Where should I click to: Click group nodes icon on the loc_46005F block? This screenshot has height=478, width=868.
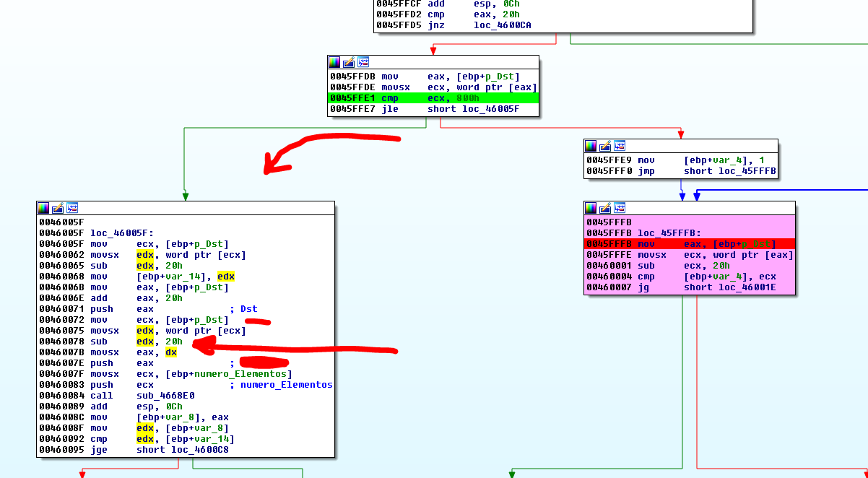[72, 208]
